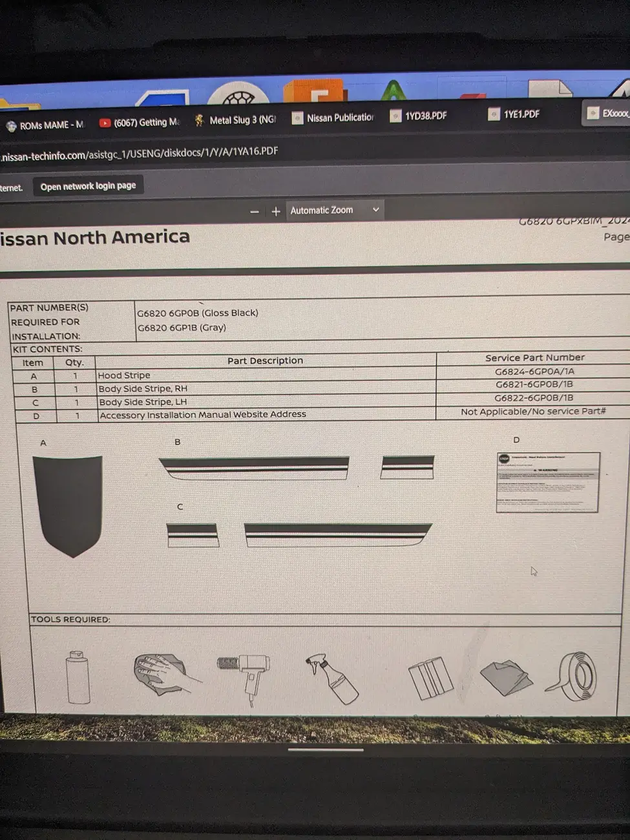
Task: Open the Nissan Publication tab
Action: (333, 118)
